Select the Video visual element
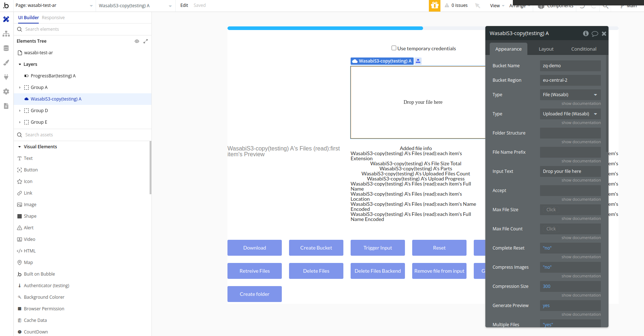 (29, 239)
